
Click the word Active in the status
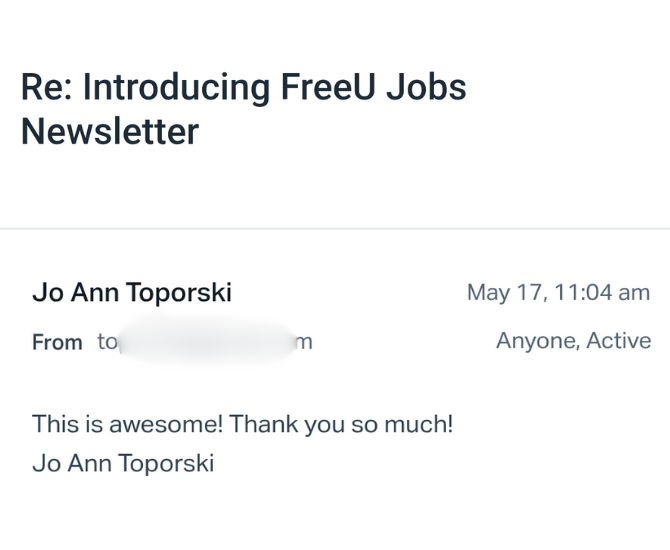pyautogui.click(x=618, y=341)
